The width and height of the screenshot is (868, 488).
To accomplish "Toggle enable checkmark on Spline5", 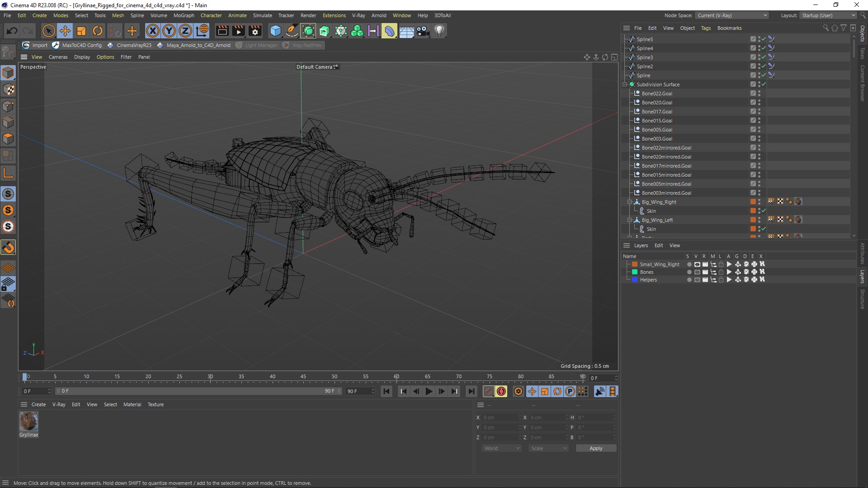I will pos(764,39).
